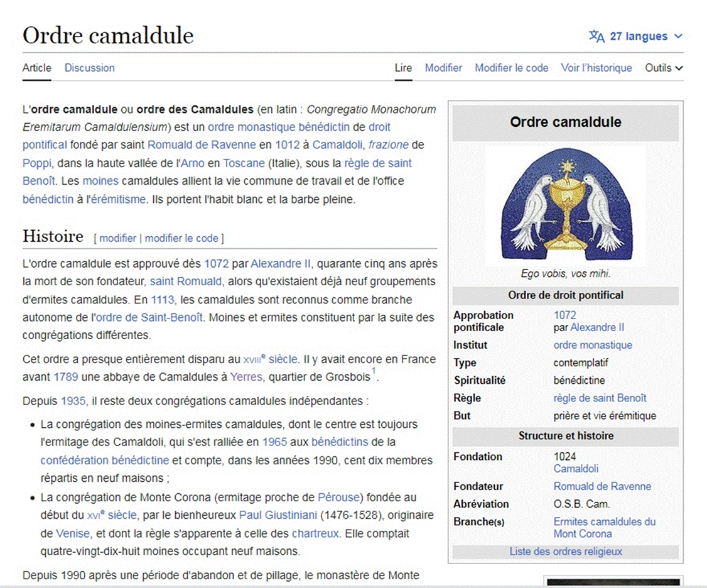Open the Discussion tab

point(89,68)
